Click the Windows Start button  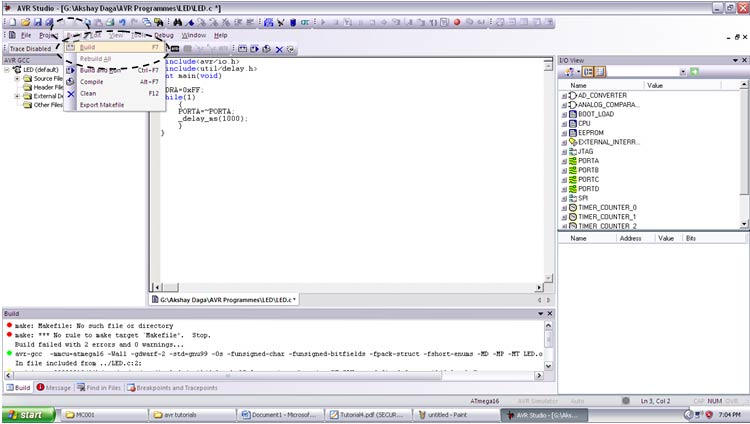click(x=28, y=414)
